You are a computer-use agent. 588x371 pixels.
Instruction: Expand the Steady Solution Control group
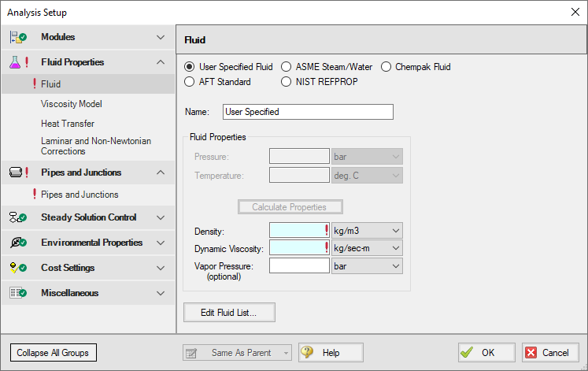tap(161, 217)
